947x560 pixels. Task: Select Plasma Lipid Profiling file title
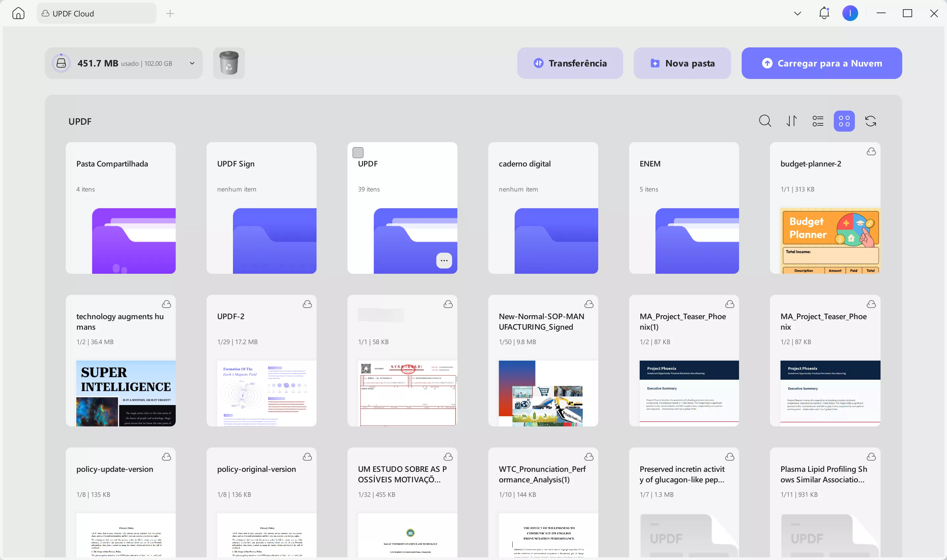click(x=824, y=474)
